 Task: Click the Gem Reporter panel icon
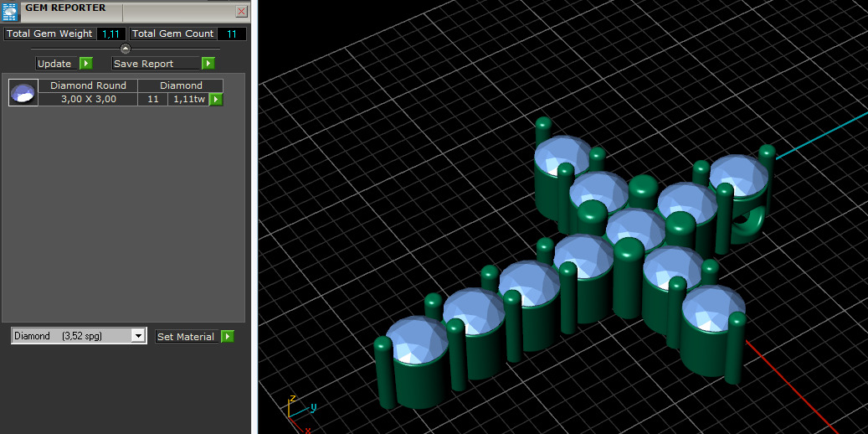(x=11, y=11)
